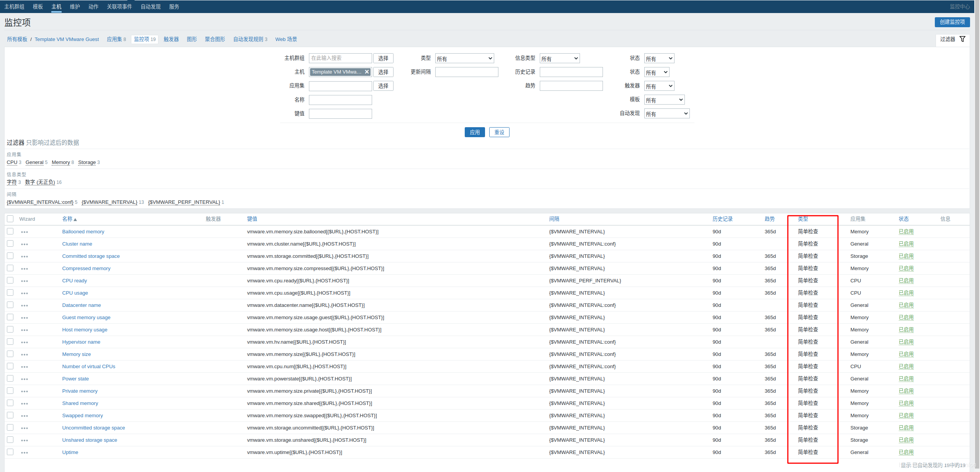Open the 类型 filter dropdown
The image size is (980, 472).
465,58
